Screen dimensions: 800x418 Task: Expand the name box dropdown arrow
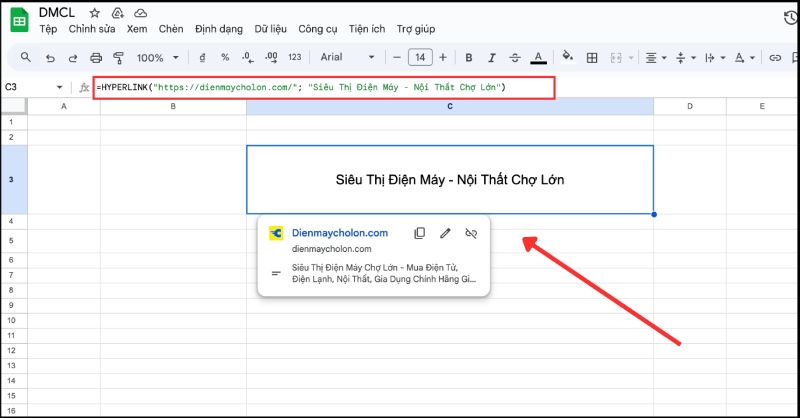[60, 87]
